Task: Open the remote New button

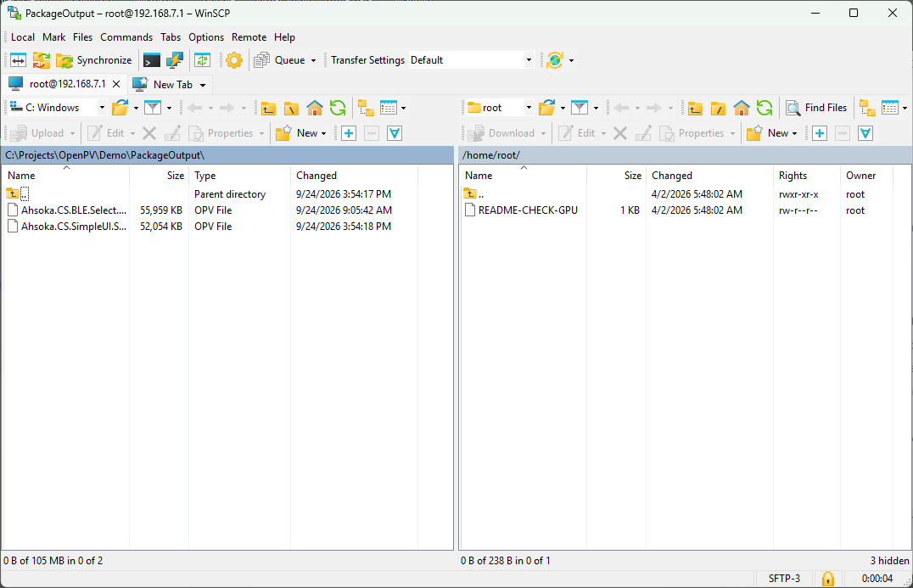Action: point(772,133)
